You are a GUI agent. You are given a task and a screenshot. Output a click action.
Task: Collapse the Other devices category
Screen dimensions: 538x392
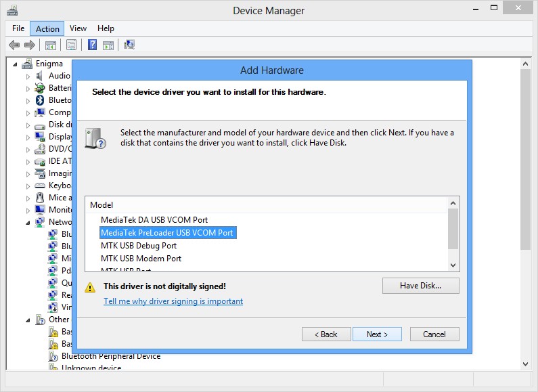28,321
